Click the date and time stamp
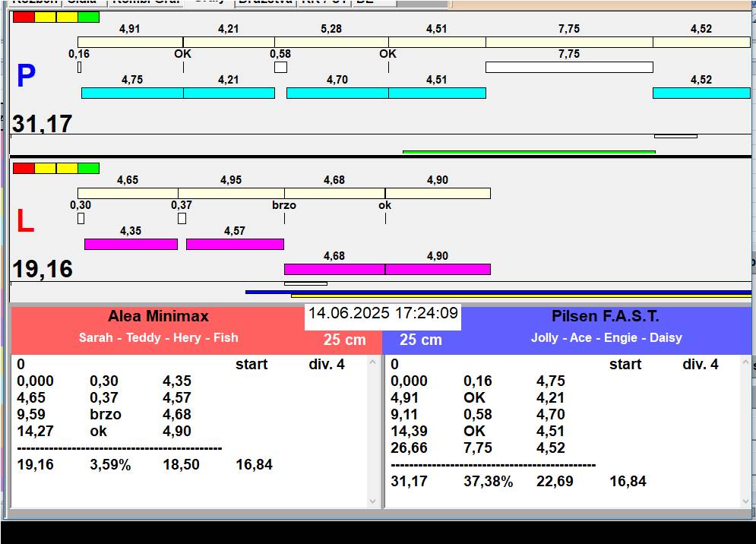 coord(383,313)
